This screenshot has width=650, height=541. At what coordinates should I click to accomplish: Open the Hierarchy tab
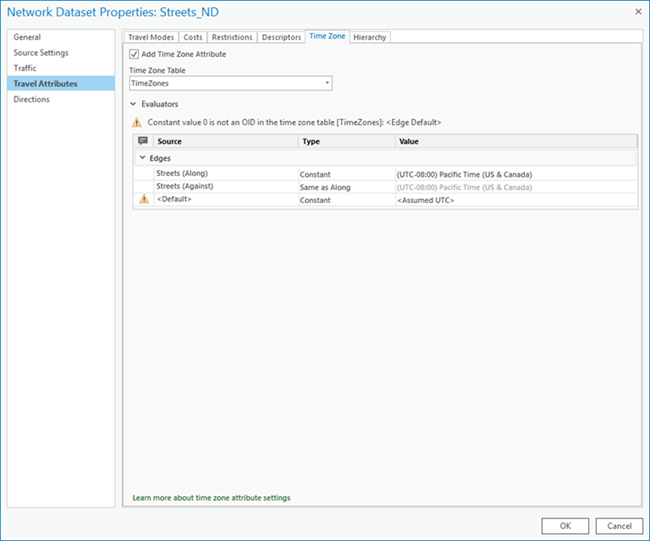pyautogui.click(x=369, y=37)
